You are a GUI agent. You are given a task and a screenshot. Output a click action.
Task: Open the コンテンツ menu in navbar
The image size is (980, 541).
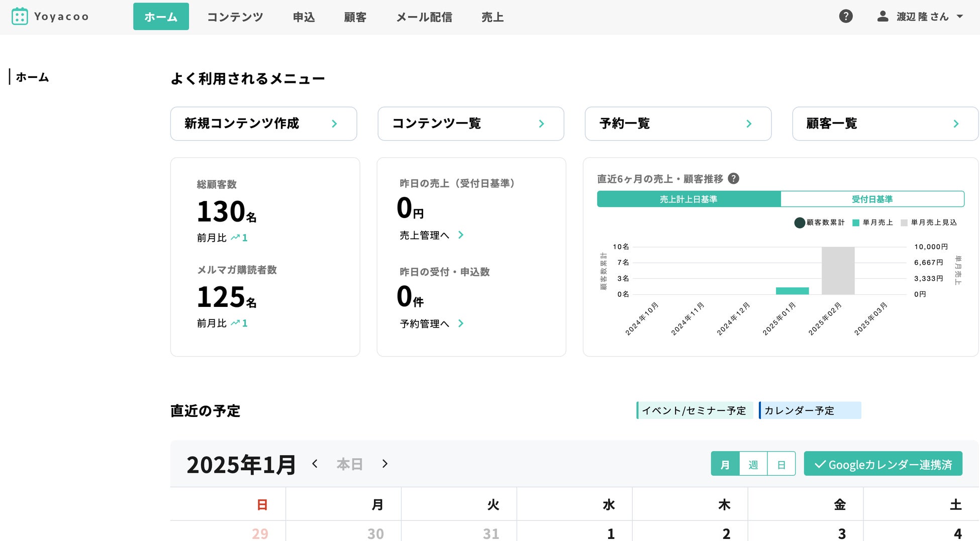click(235, 17)
